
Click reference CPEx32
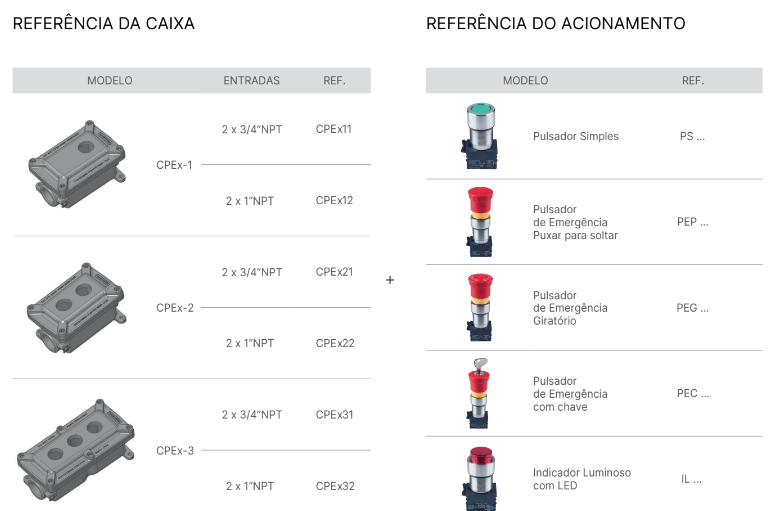point(335,486)
